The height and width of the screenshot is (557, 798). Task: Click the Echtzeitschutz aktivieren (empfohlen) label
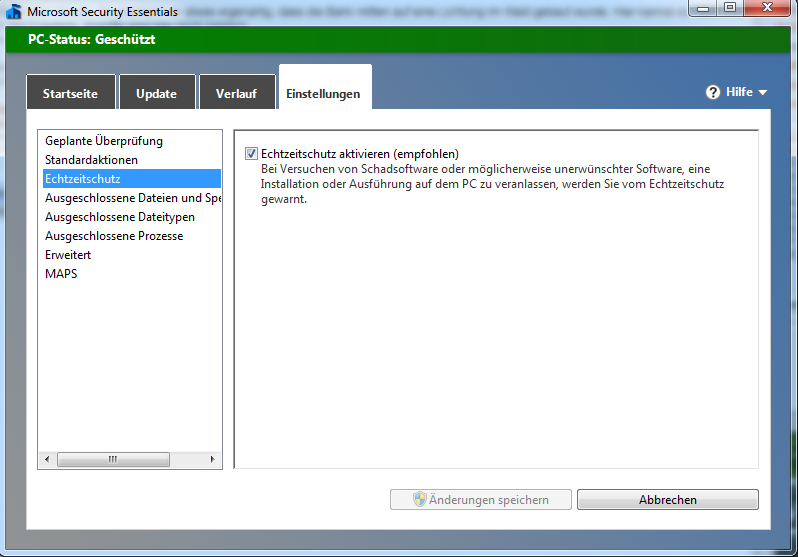(x=360, y=154)
